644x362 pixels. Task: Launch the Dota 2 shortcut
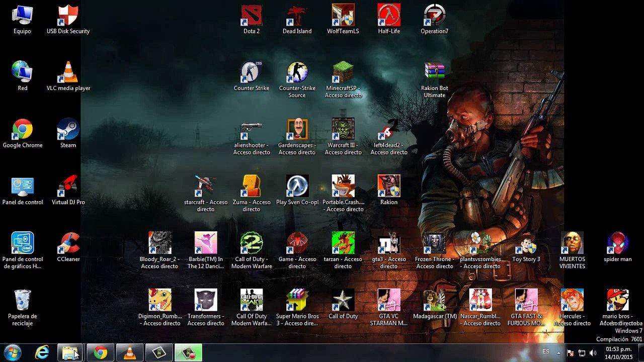(x=252, y=20)
